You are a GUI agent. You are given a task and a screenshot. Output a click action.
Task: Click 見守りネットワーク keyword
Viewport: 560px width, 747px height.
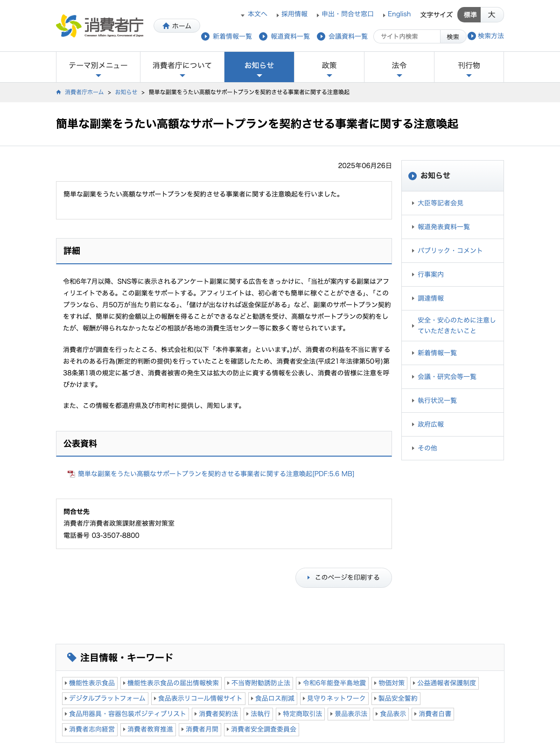pyautogui.click(x=334, y=698)
